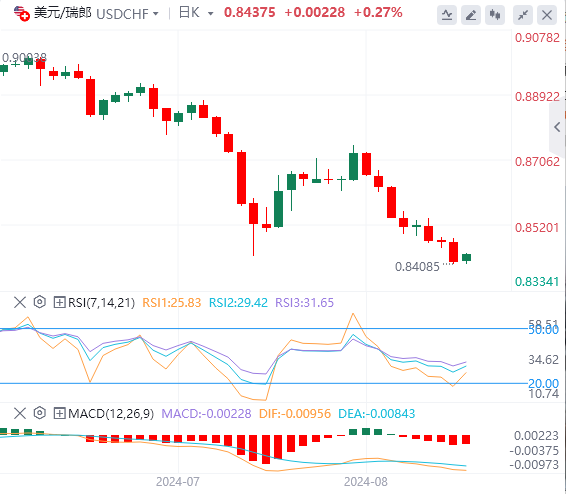
Task: Open RSI indicator settings hexagon icon
Action: click(x=40, y=302)
